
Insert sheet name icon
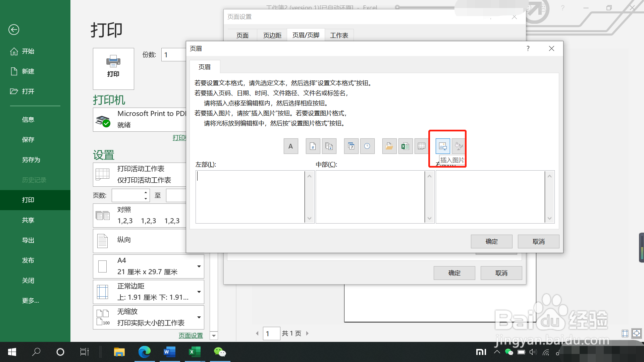pyautogui.click(x=421, y=146)
